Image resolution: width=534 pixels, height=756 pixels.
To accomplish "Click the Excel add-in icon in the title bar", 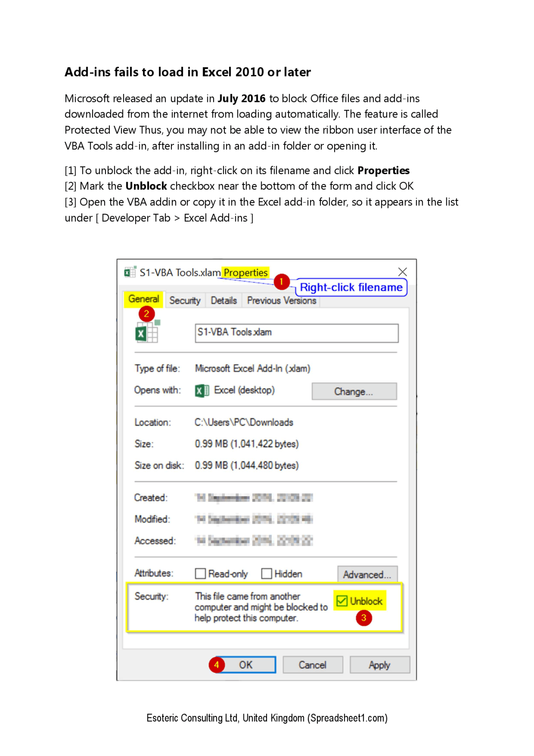I will pos(130,272).
